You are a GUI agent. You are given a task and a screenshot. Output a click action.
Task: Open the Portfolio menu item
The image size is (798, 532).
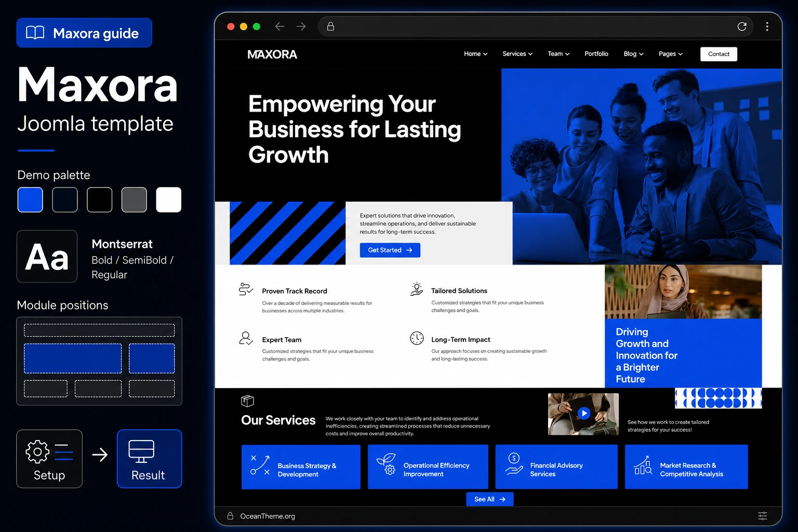[596, 54]
